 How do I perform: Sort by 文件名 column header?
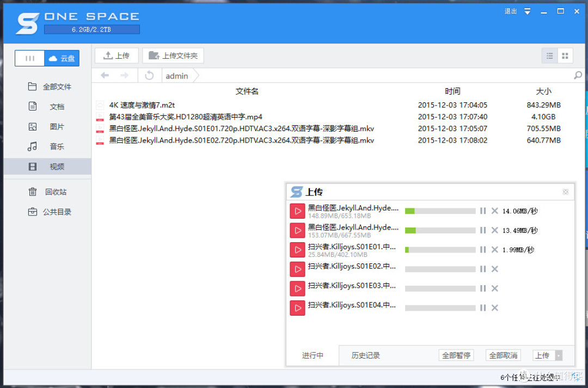(247, 91)
